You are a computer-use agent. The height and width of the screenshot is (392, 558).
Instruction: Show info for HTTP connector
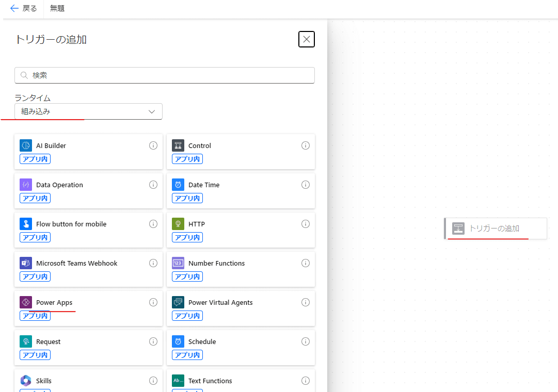306,224
